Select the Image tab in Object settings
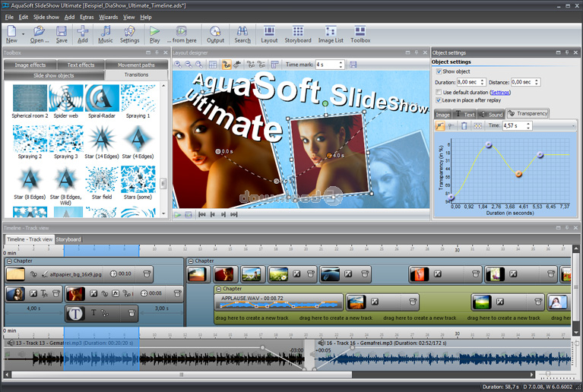 point(442,115)
